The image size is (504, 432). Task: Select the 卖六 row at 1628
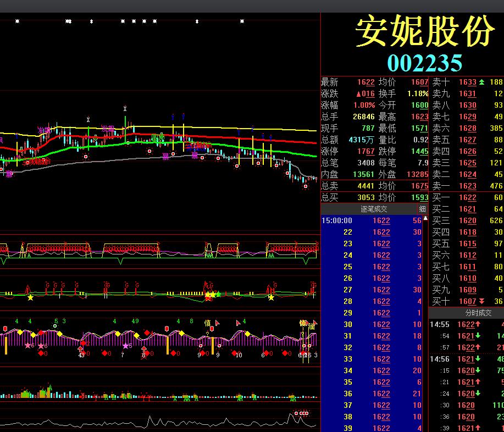(467, 128)
